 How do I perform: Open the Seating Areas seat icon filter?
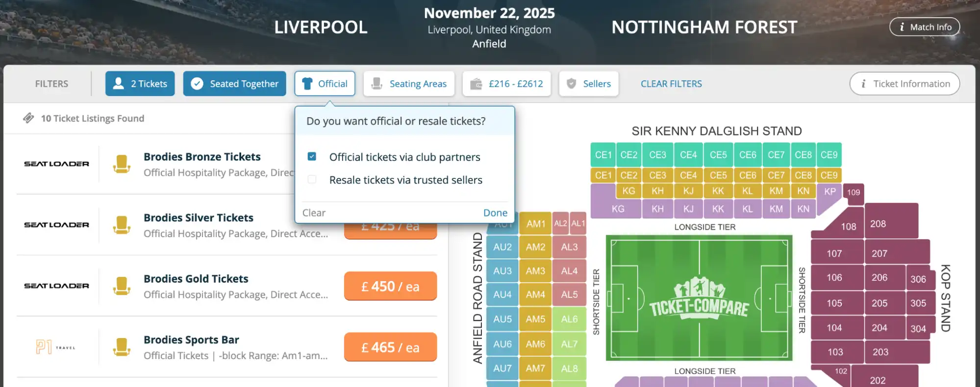point(377,83)
